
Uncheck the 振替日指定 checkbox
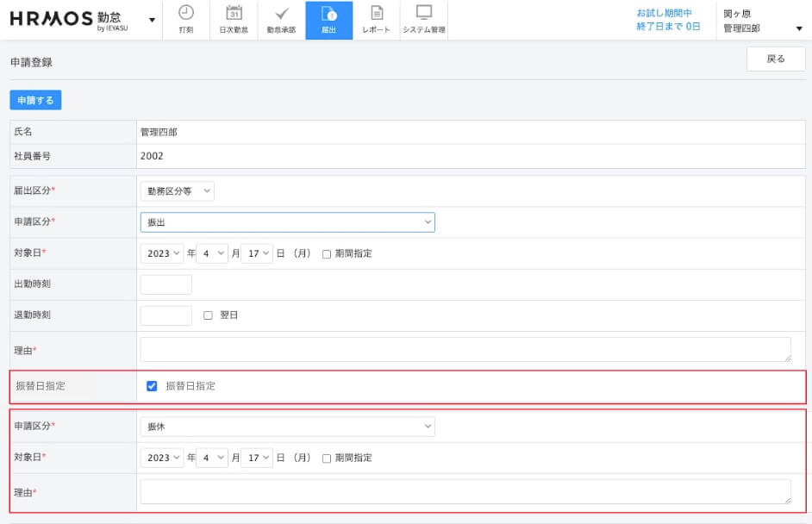(152, 386)
